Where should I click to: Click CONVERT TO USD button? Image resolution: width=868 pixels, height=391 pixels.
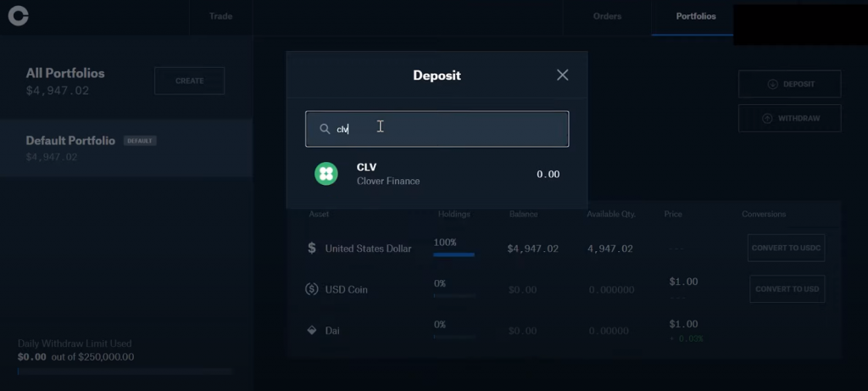click(787, 288)
